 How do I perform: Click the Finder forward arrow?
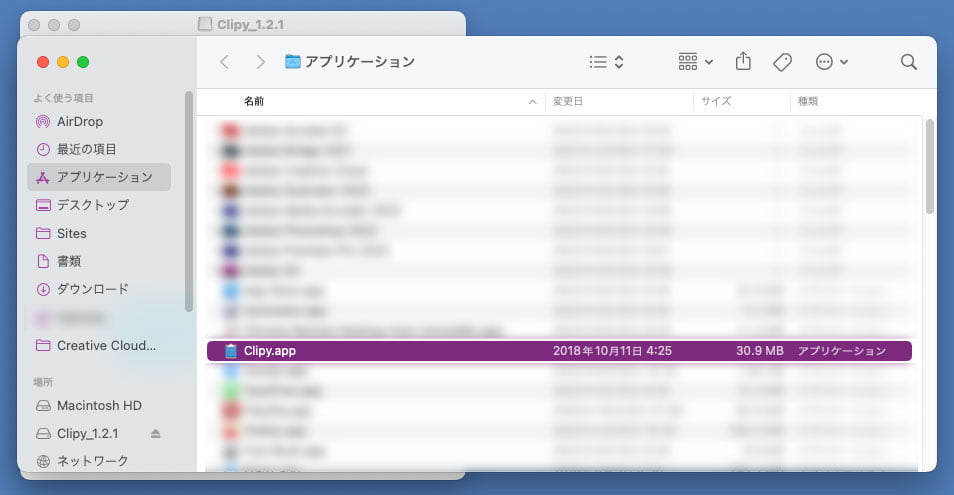[261, 62]
